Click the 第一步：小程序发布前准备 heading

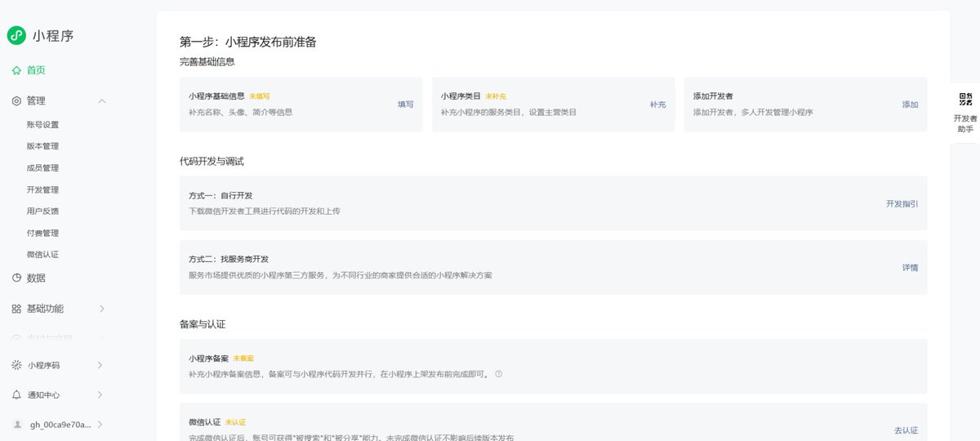pyautogui.click(x=248, y=42)
